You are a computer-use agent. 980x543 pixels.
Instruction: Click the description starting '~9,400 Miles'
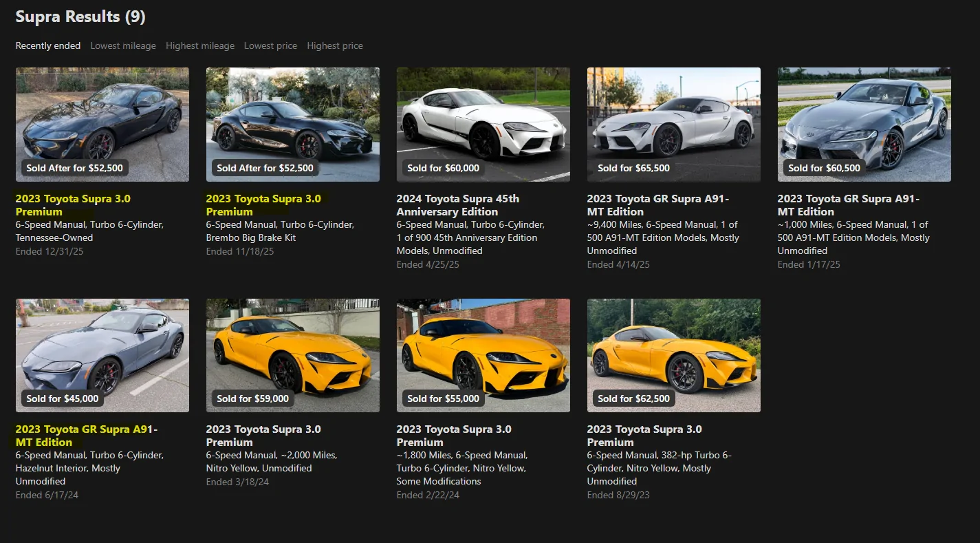(x=664, y=237)
